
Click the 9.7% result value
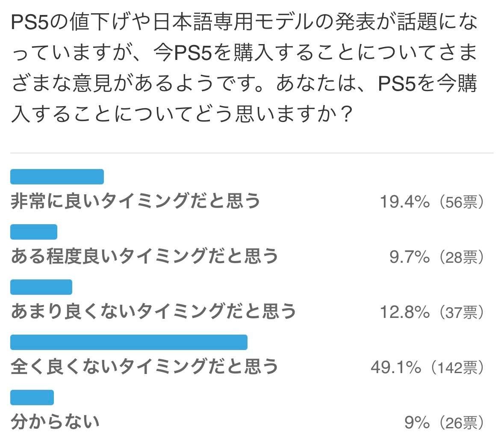coord(409,257)
